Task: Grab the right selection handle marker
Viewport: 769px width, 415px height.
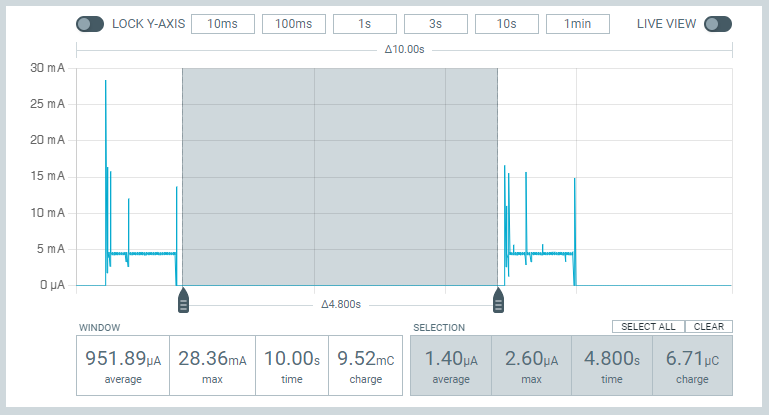Action: [498, 300]
